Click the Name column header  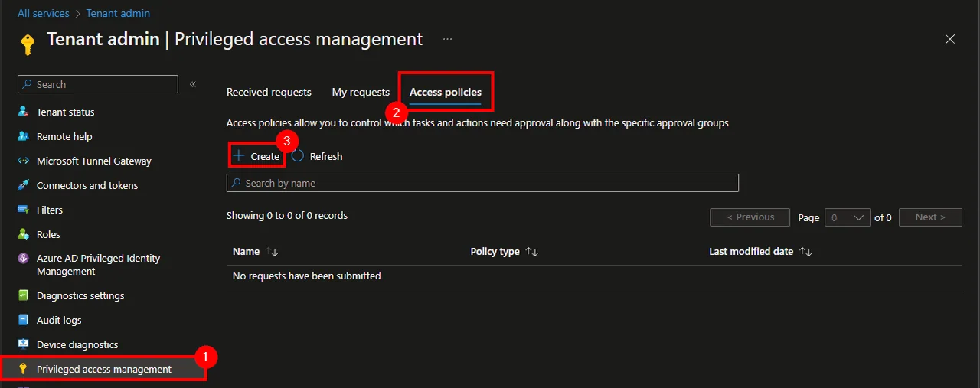point(246,251)
